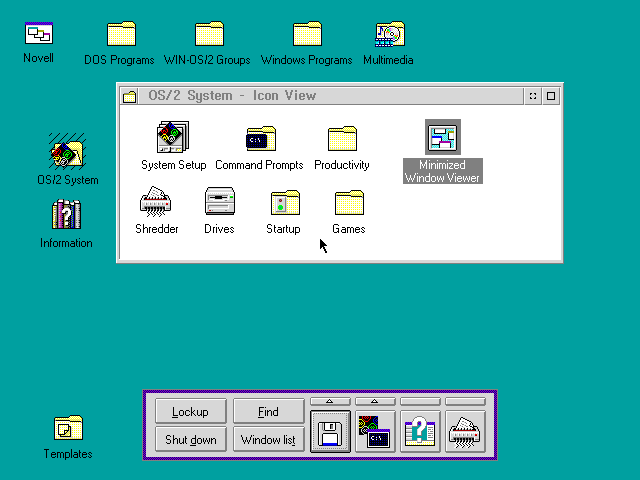This screenshot has width=640, height=480.
Task: Select the Startup folder icon
Action: point(285,202)
